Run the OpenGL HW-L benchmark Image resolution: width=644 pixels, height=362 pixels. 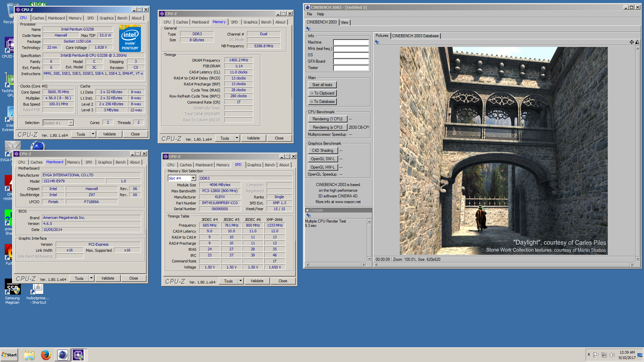[323, 167]
